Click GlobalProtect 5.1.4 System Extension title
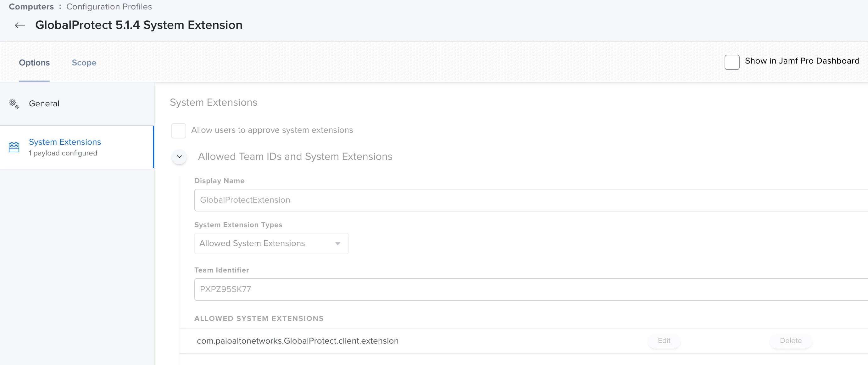The height and width of the screenshot is (365, 868). 139,25
